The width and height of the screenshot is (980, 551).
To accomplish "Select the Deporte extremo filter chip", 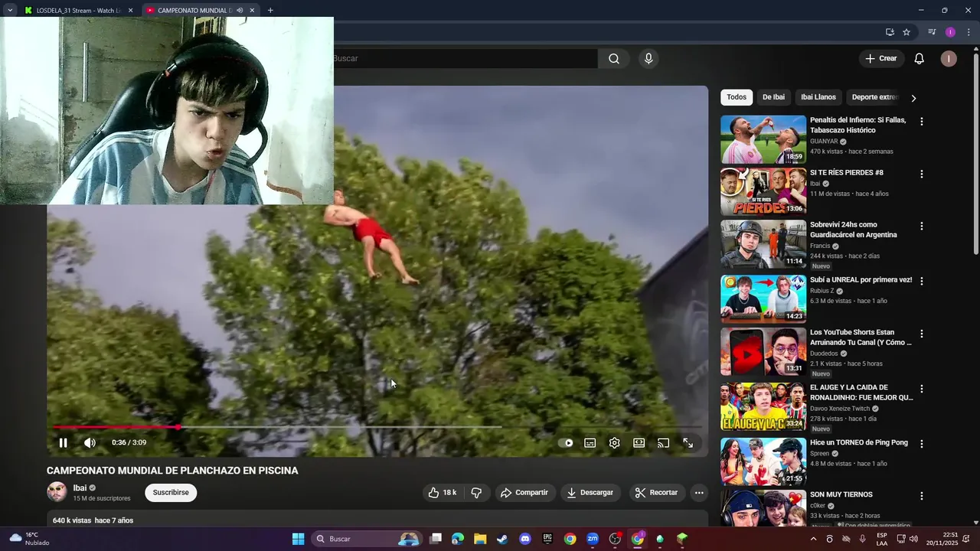I will tap(874, 97).
